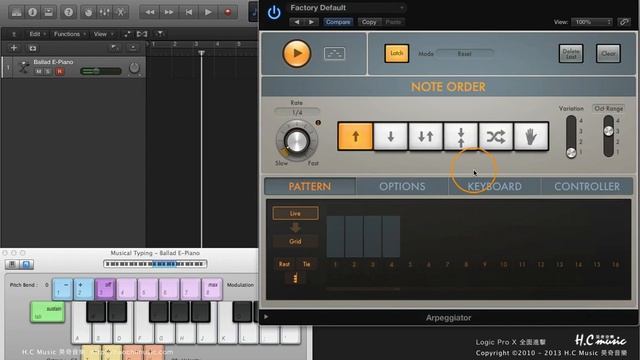The image size is (640, 360).
Task: Start playback in Logic transport
Action: click(x=208, y=12)
